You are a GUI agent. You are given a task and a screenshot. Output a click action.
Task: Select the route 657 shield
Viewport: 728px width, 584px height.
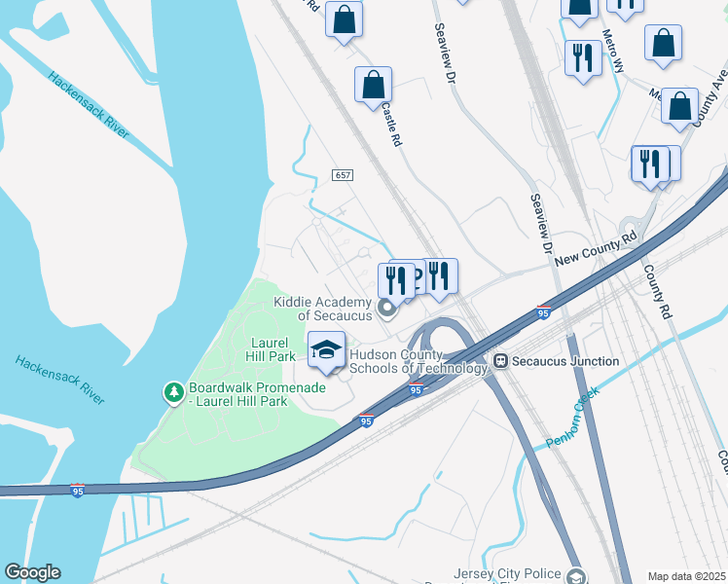pyautogui.click(x=343, y=175)
